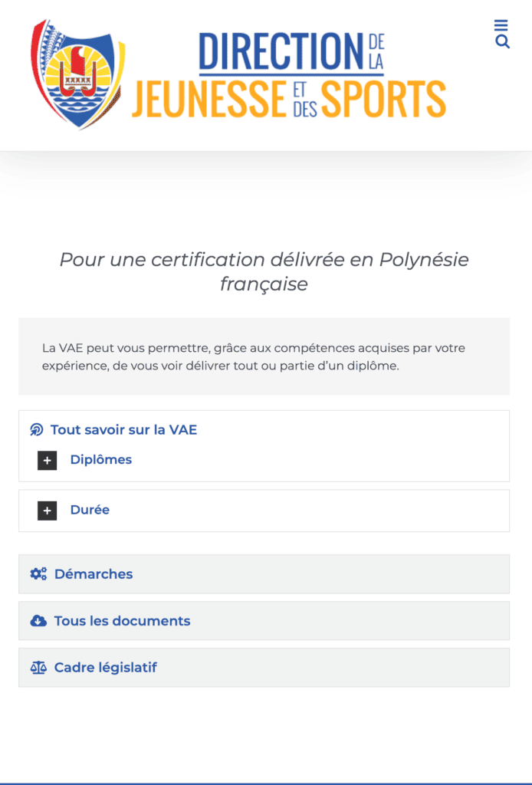Viewport: 532px width, 785px height.
Task: Click the Direction de la Jeunesse title
Action: pos(280,52)
